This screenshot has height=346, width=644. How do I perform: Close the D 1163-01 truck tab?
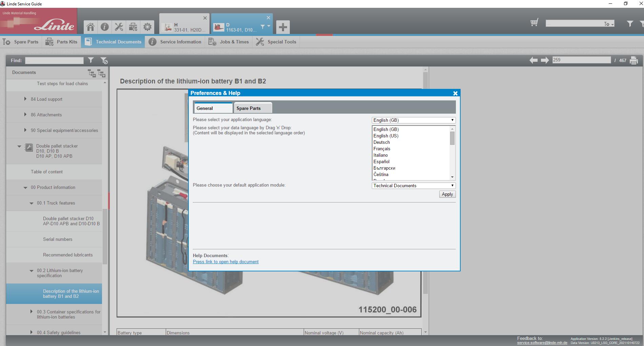tap(268, 18)
